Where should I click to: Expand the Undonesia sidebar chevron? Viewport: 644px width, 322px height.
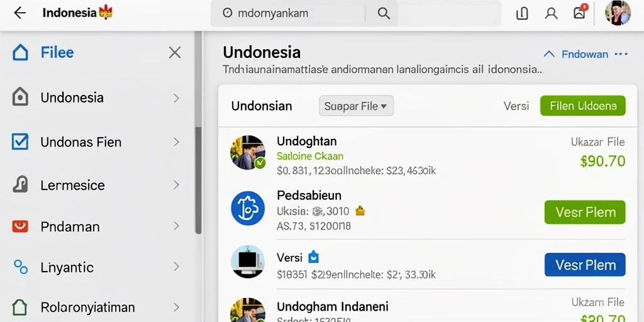point(176,97)
